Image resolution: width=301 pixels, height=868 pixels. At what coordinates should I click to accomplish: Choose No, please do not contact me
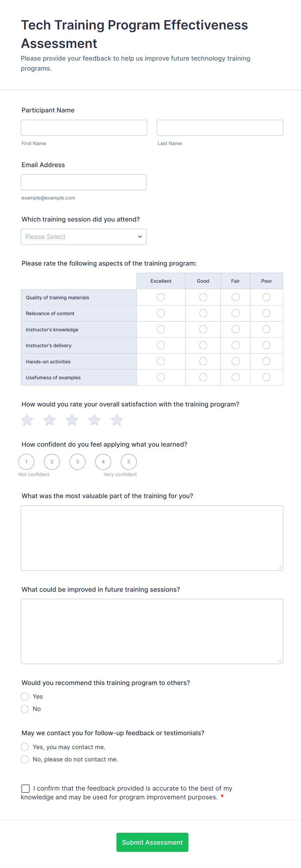click(x=25, y=759)
